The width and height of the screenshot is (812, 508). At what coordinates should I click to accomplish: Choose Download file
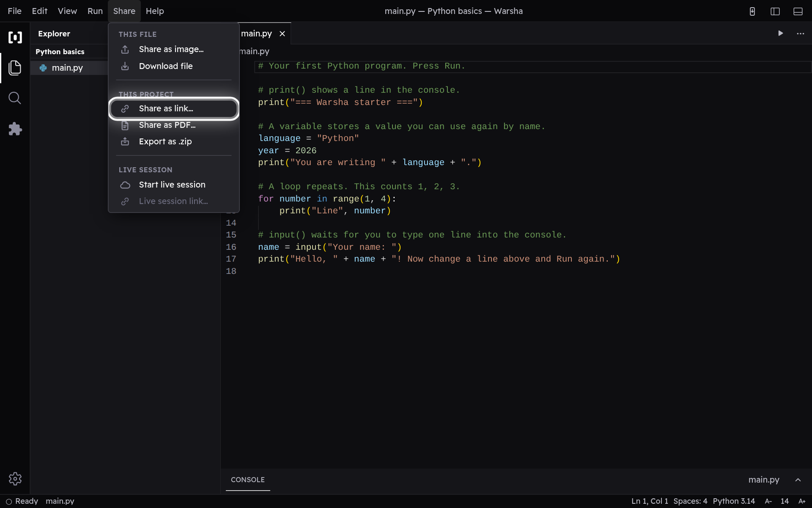174,66
